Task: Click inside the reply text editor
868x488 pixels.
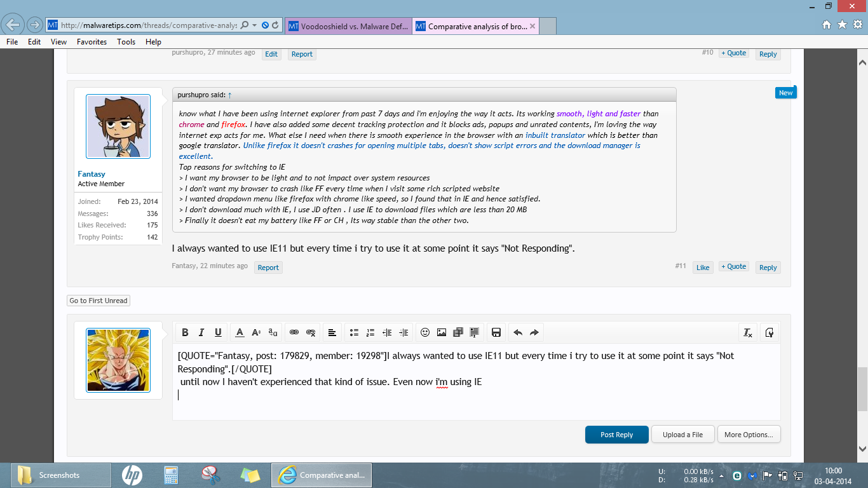Action: 477,381
